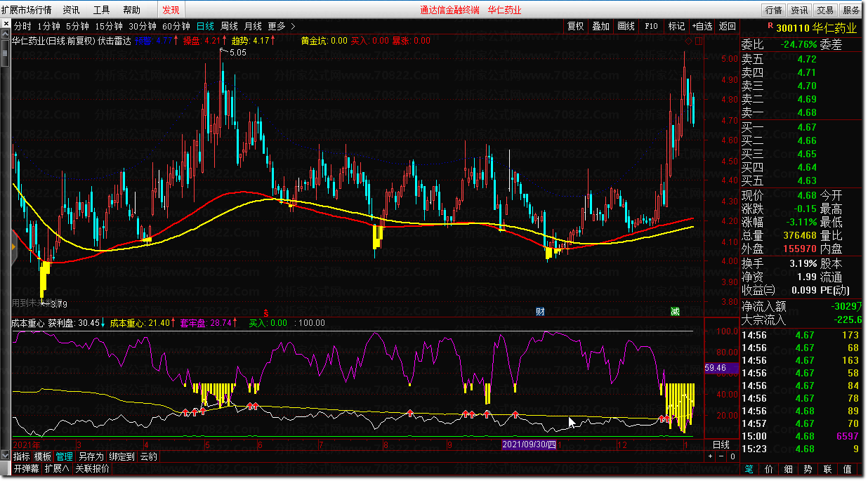Open the 工具 menu
Image resolution: width=868 pixels, height=481 pixels.
(101, 10)
